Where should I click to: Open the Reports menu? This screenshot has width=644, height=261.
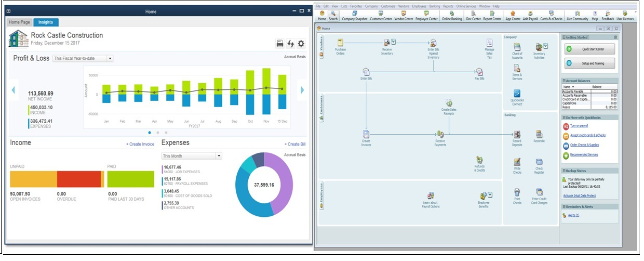(448, 6)
